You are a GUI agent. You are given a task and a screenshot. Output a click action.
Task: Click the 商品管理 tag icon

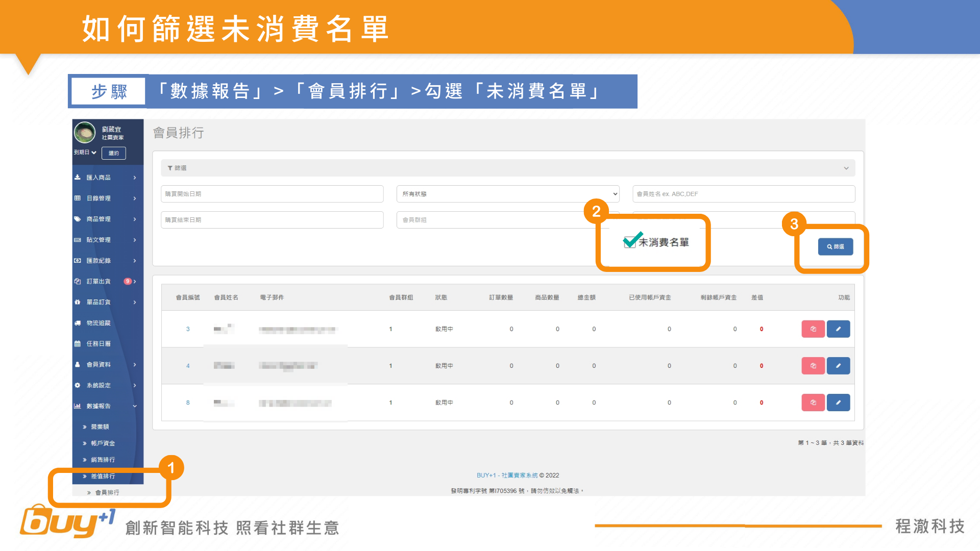pos(78,219)
